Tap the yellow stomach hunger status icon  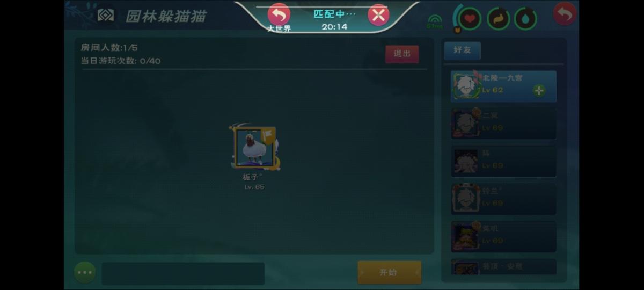[x=498, y=19]
